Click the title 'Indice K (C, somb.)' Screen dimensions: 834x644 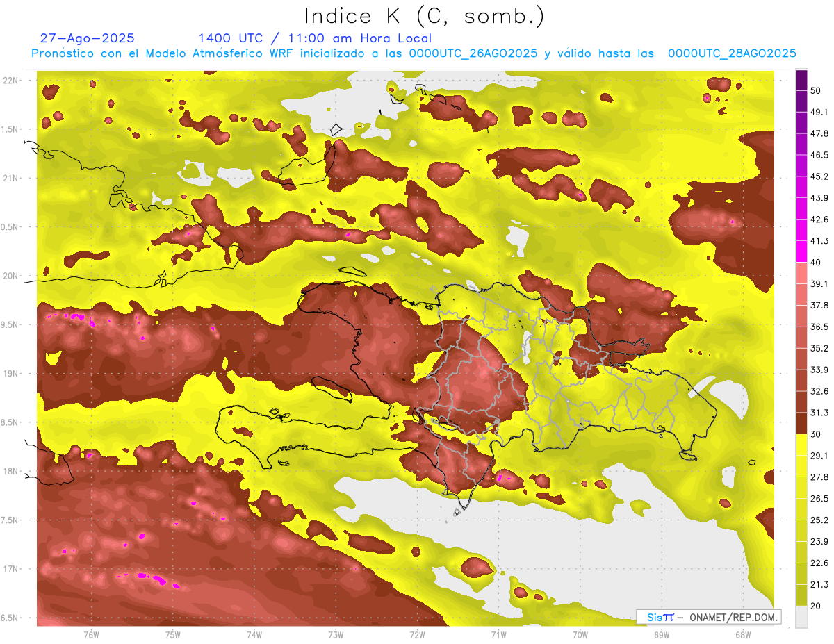pyautogui.click(x=425, y=17)
